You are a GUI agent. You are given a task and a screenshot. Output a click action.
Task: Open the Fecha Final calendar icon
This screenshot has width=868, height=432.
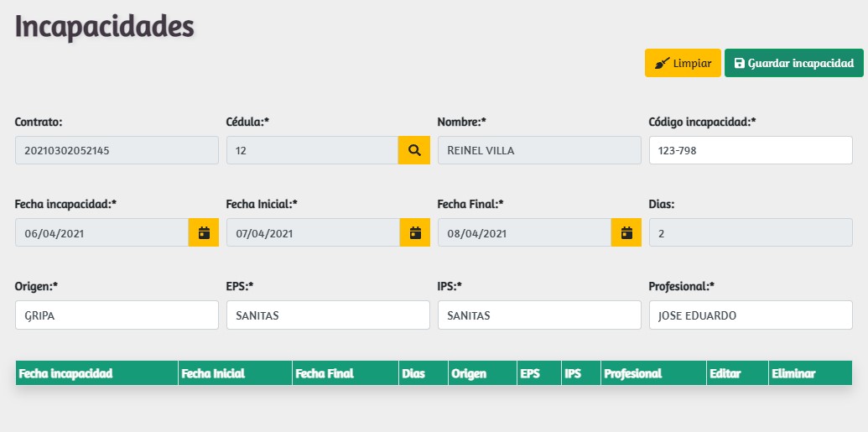(626, 232)
